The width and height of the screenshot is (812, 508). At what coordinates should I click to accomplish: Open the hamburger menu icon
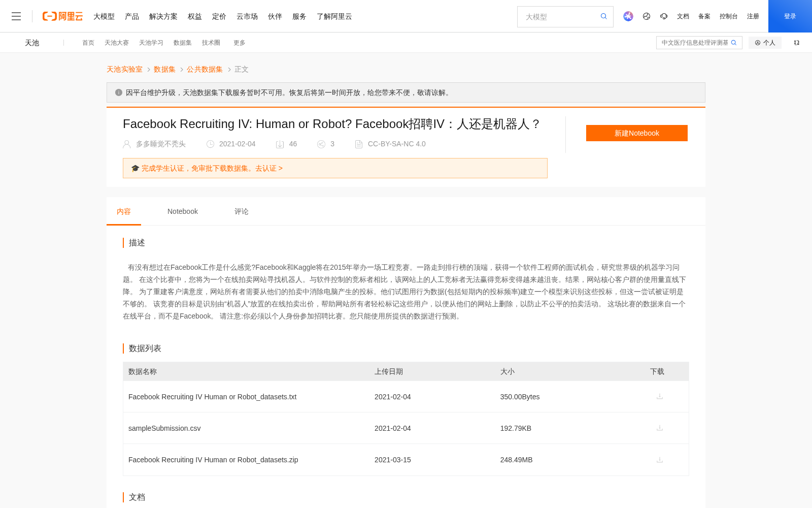[x=16, y=16]
